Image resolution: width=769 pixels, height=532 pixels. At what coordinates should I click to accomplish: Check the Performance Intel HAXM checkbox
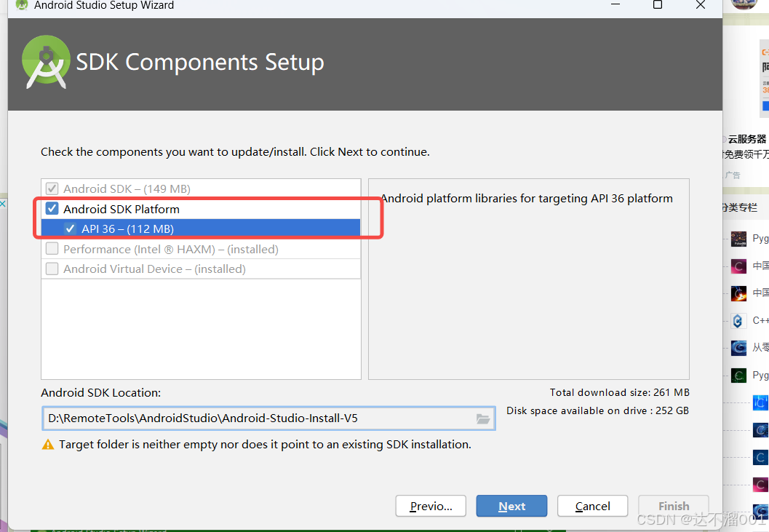(x=52, y=249)
